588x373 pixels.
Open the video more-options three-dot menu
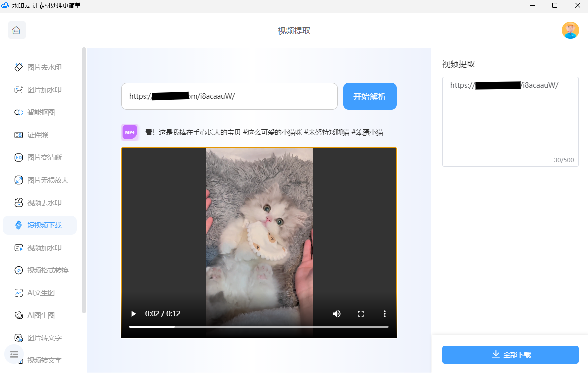click(384, 314)
